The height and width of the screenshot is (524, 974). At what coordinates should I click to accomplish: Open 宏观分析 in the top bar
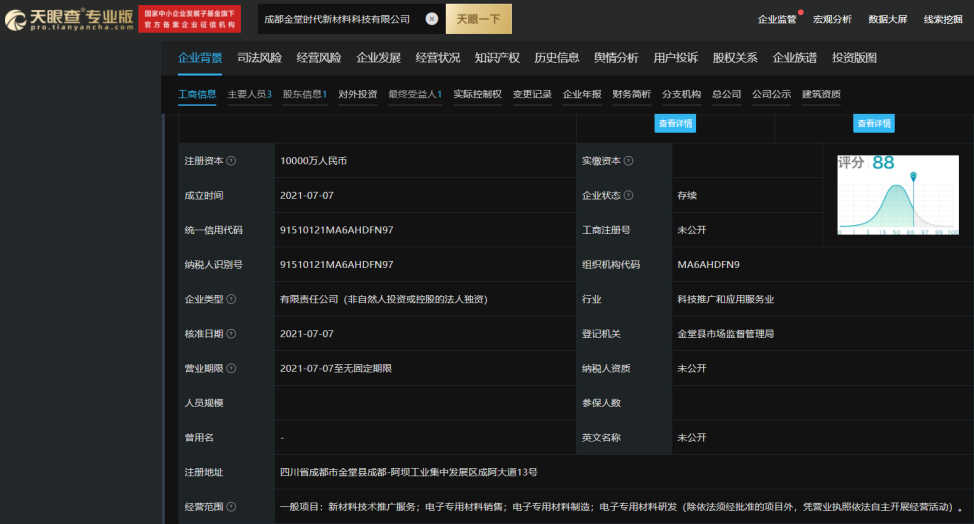click(832, 19)
